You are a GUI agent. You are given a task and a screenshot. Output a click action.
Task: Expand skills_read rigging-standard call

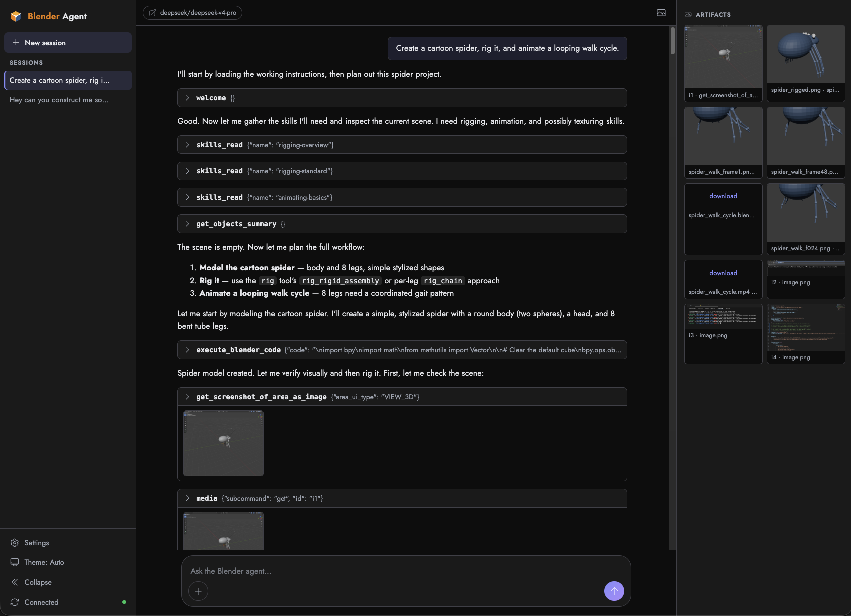click(x=402, y=171)
